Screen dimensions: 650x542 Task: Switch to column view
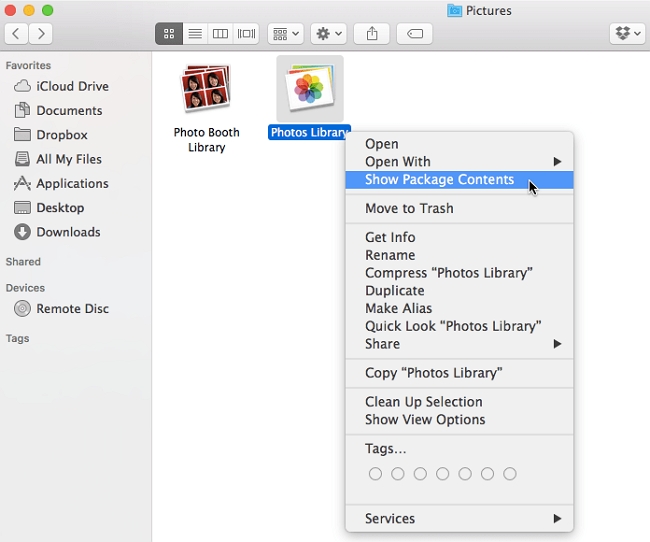click(x=220, y=34)
